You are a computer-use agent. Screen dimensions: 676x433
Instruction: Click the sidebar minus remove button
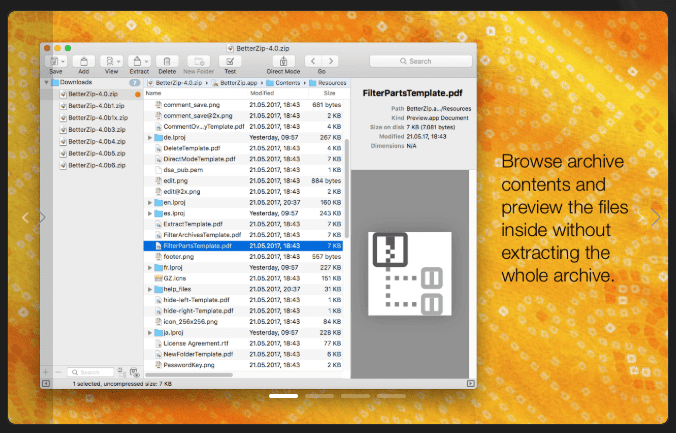click(58, 372)
